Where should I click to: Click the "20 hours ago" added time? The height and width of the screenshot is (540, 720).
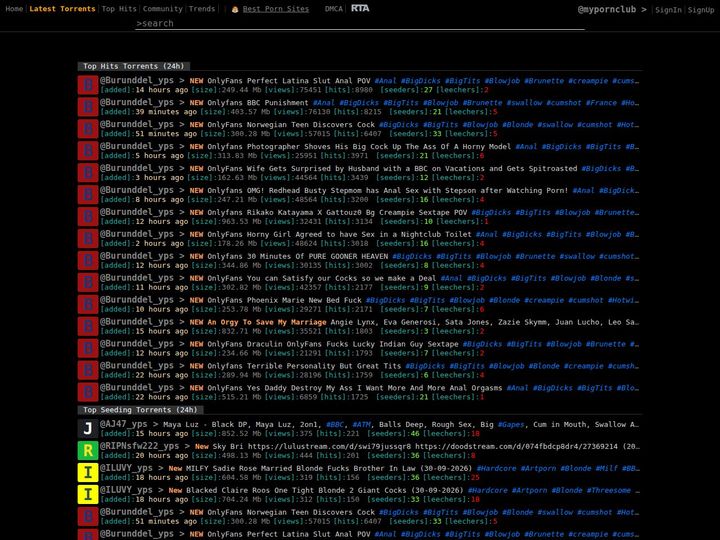click(162, 456)
